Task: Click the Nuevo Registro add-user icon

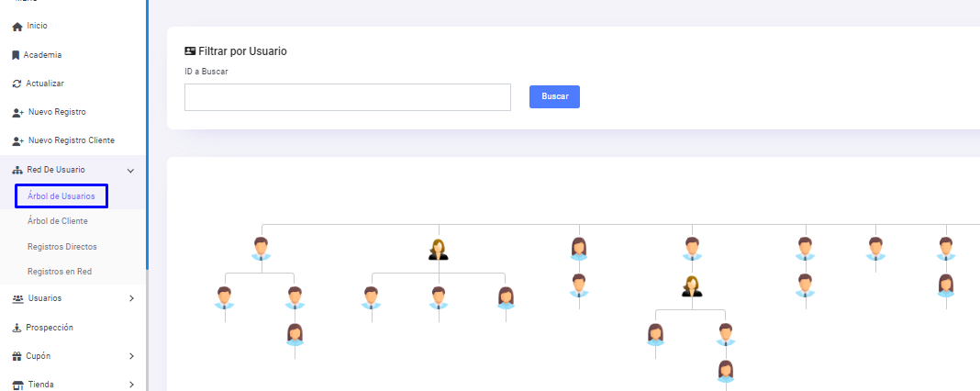Action: [17, 113]
